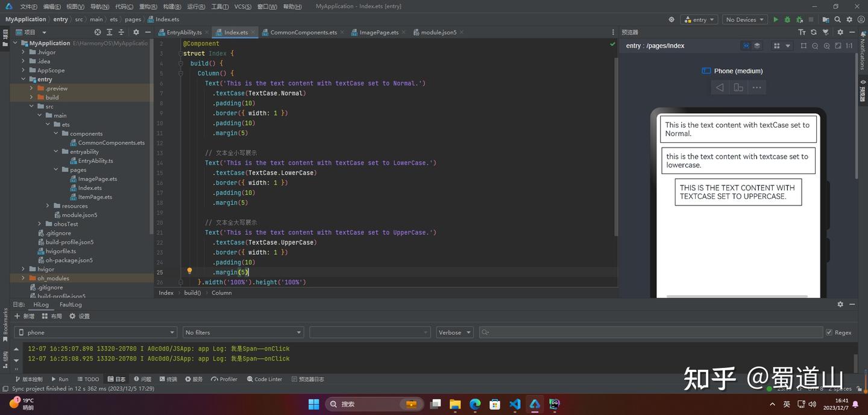This screenshot has width=868, height=415.
Task: Open the No Devices dropdown
Action: coord(745,20)
